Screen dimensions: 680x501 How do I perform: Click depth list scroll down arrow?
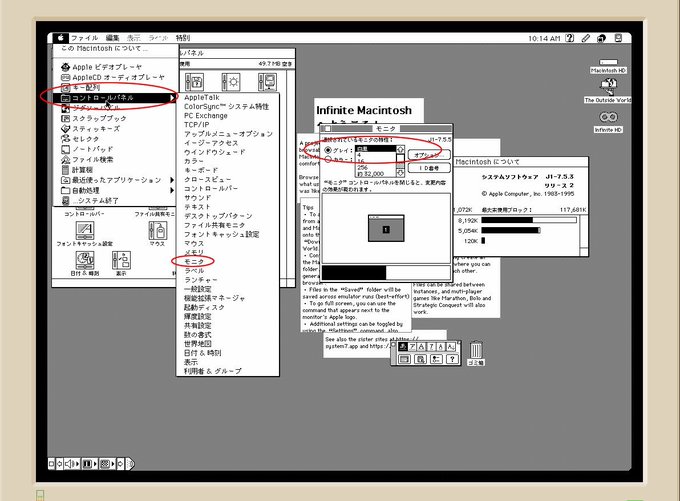pos(400,173)
